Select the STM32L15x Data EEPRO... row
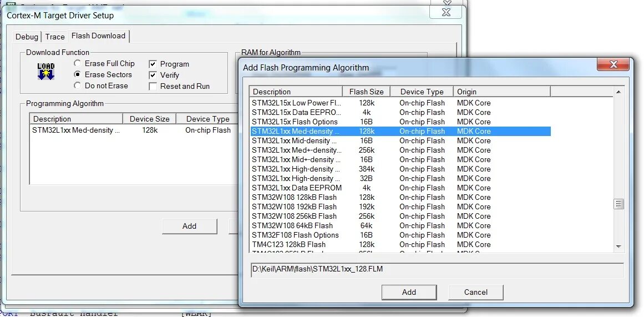644x317 pixels. tap(400, 112)
